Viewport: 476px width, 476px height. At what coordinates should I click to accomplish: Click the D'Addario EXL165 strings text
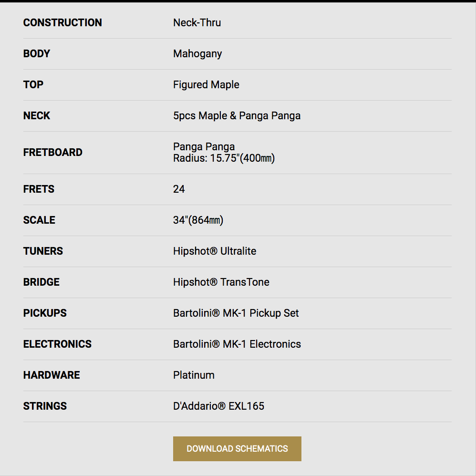pos(218,406)
